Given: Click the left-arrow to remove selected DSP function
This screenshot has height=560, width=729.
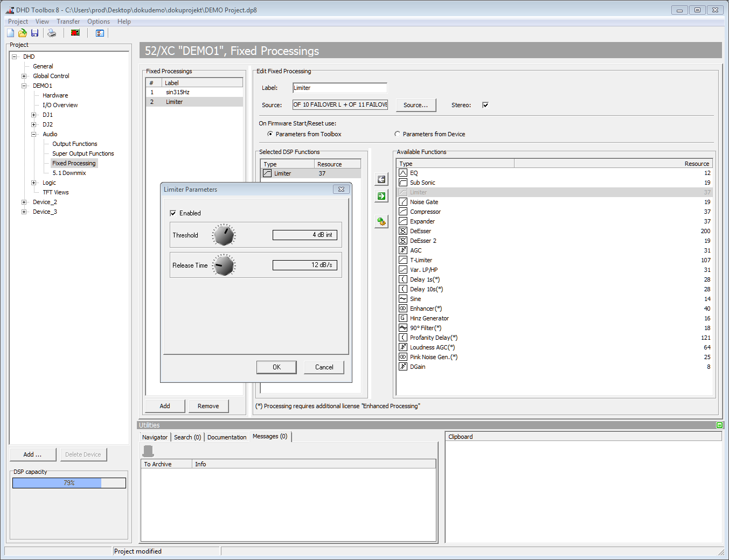Looking at the screenshot, I should (x=381, y=179).
